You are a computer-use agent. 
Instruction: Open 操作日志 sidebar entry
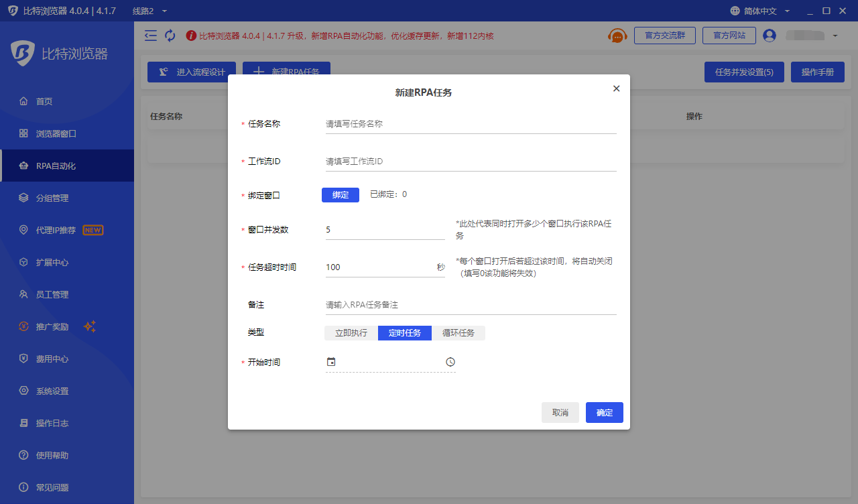[x=67, y=423]
